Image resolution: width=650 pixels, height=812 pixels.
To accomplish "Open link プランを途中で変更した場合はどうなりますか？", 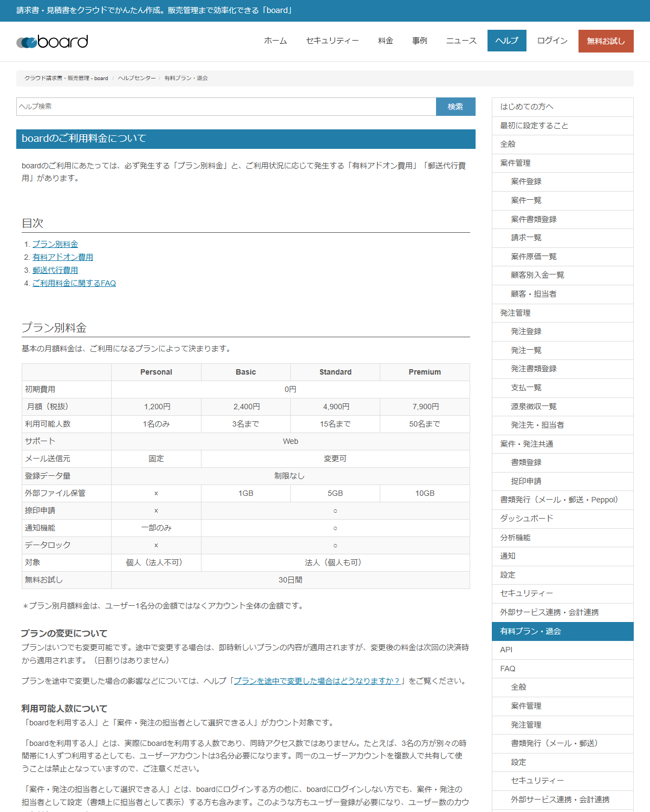I will pos(317,681).
